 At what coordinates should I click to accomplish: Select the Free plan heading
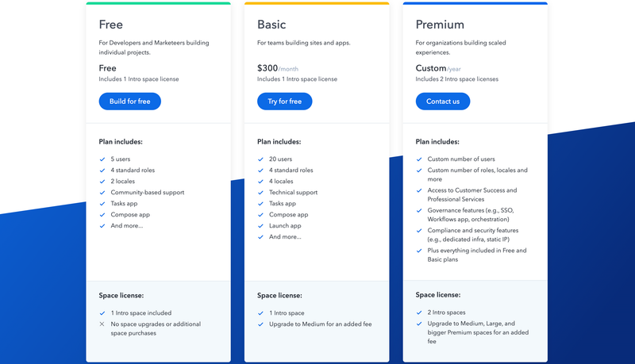coord(110,25)
